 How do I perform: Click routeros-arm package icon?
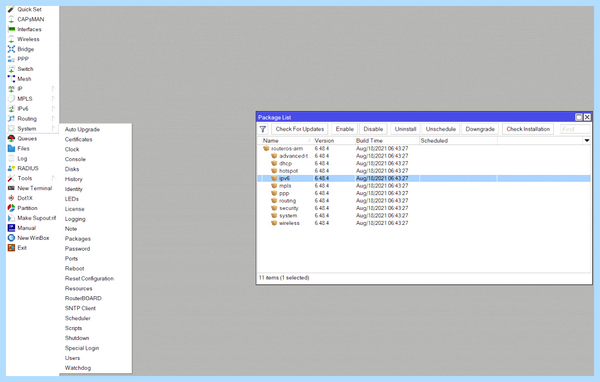(x=266, y=149)
